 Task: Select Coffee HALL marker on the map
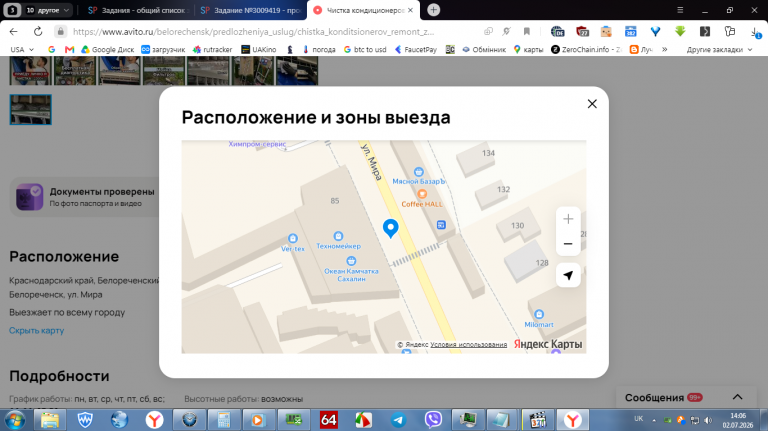[x=422, y=199]
